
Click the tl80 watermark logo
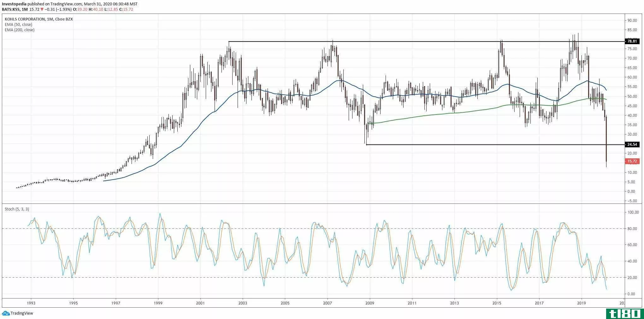pos(624,314)
